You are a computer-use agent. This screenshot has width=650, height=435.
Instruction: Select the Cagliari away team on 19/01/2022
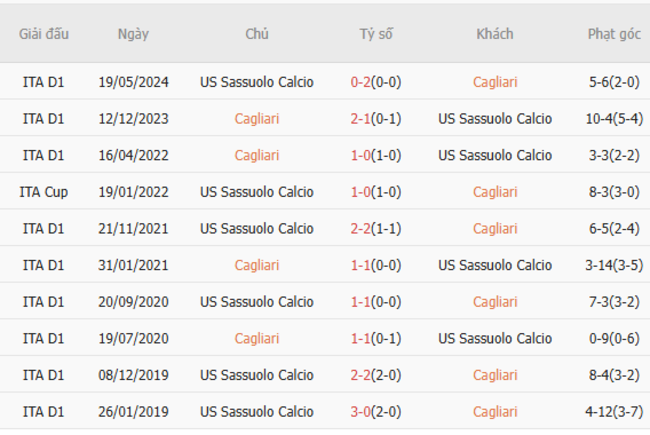point(495,192)
